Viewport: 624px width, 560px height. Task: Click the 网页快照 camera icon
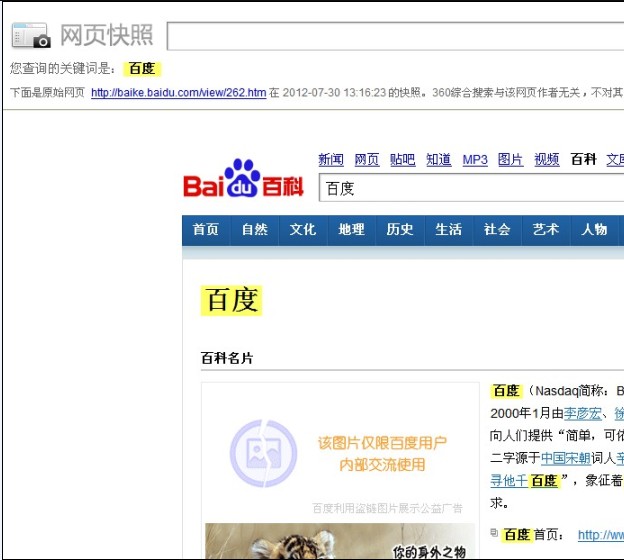click(31, 36)
